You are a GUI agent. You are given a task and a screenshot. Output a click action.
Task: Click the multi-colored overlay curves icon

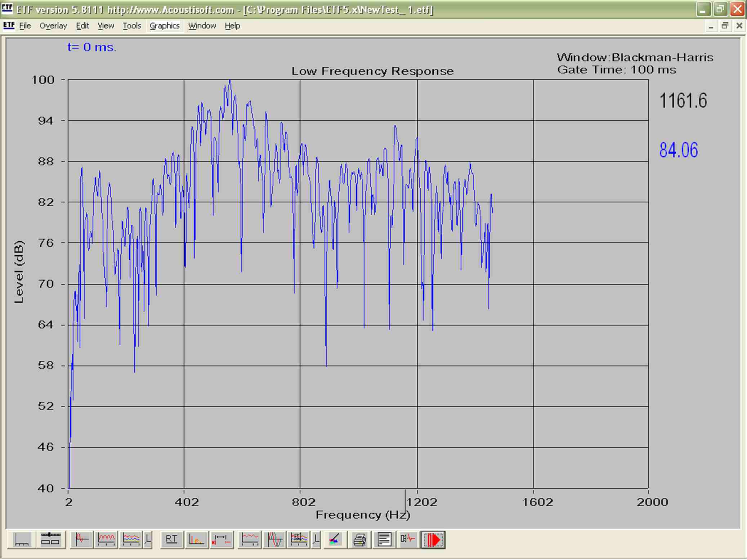click(x=131, y=539)
